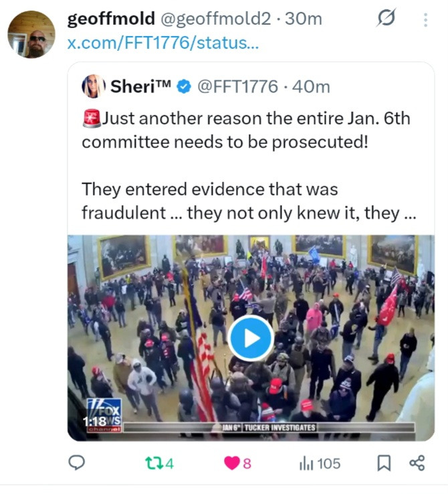Click the share icon
This screenshot has width=448, height=494.
pos(417,463)
